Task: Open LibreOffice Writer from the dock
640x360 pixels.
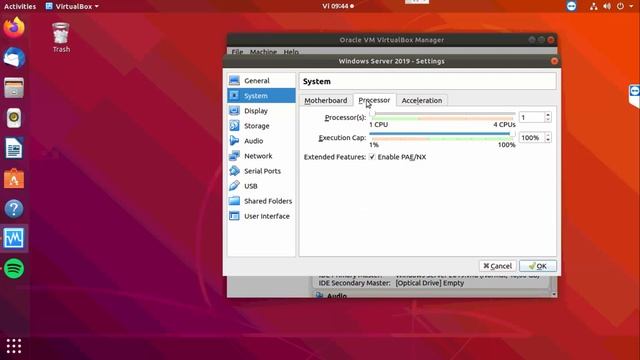Action: 14,148
